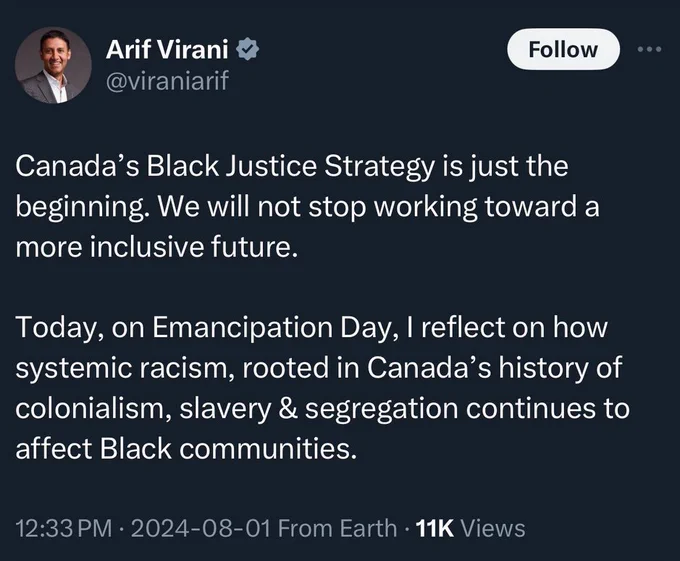
Task: Follow Arif Virani's account
Action: (x=563, y=49)
